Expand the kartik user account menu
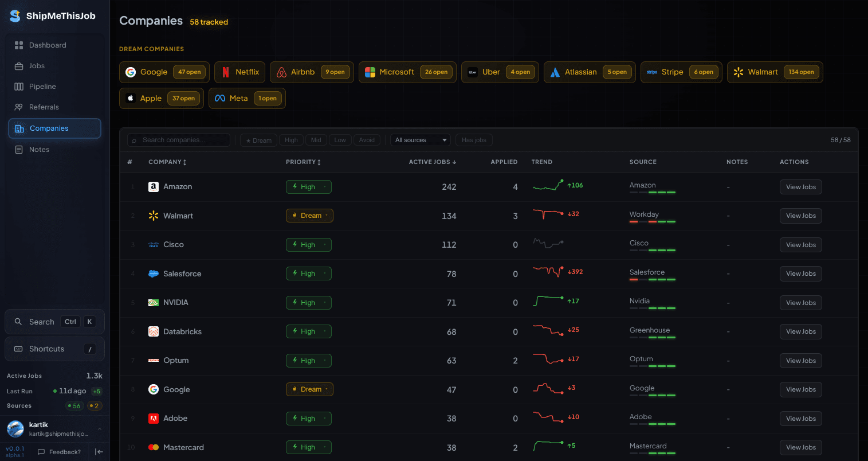 tap(100, 429)
